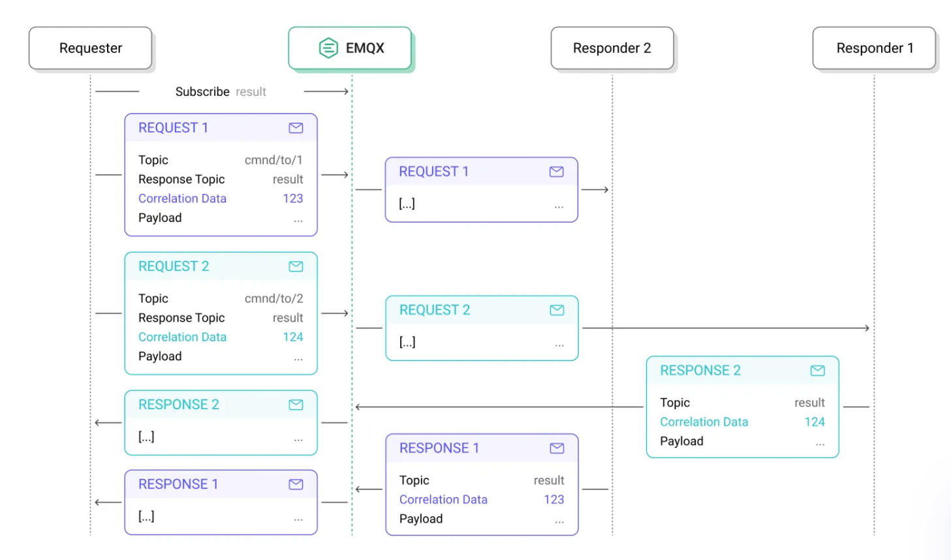Click Correlation Data value 123 in the cmnd/to/1 request
The height and width of the screenshot is (560, 951).
pos(292,198)
